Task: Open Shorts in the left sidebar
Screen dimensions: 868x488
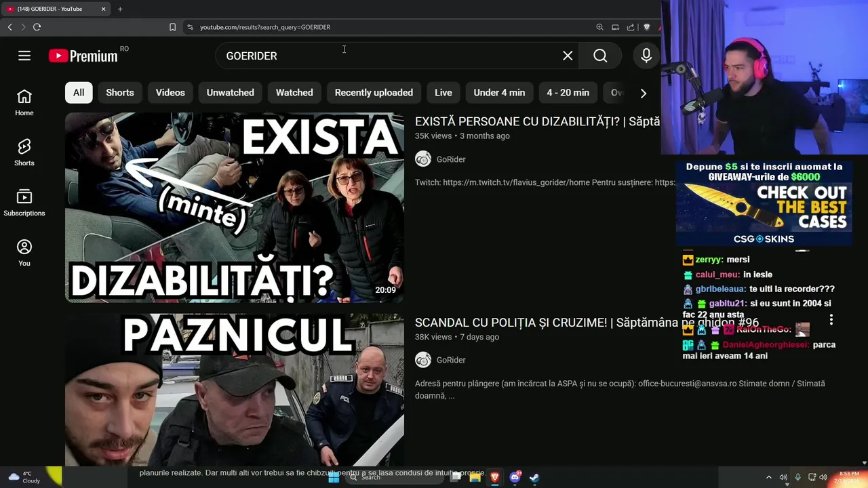Action: pos(24,153)
